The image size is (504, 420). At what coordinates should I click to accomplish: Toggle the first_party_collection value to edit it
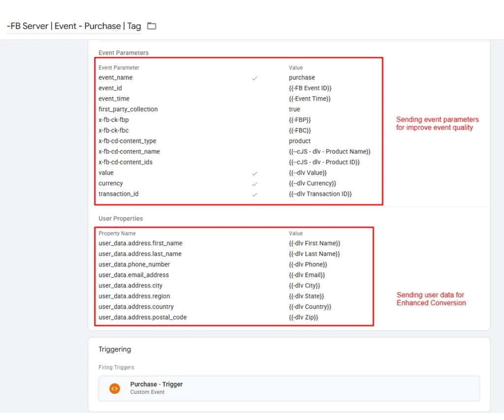pos(294,109)
